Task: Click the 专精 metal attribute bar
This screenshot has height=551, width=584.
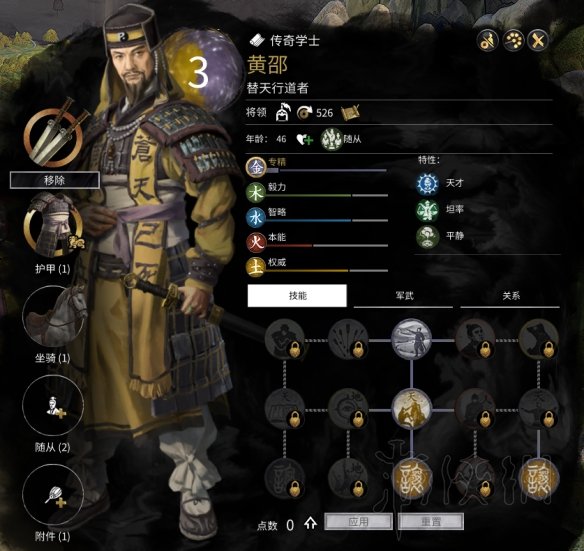Action: [x=317, y=166]
